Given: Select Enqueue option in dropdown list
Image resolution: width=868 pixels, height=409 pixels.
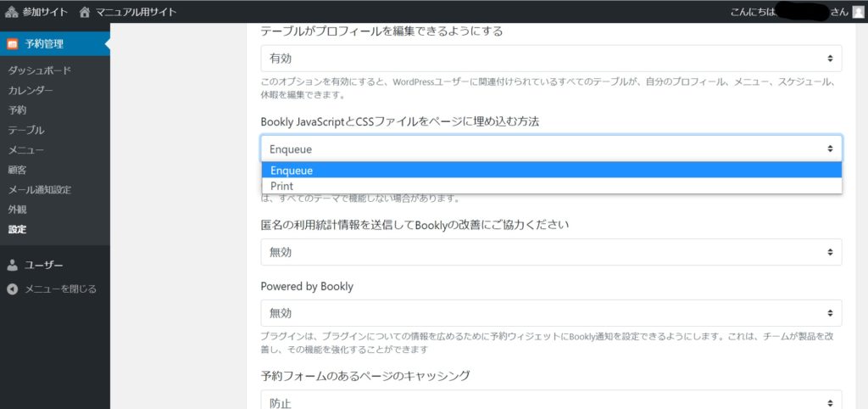Looking at the screenshot, I should click(551, 171).
